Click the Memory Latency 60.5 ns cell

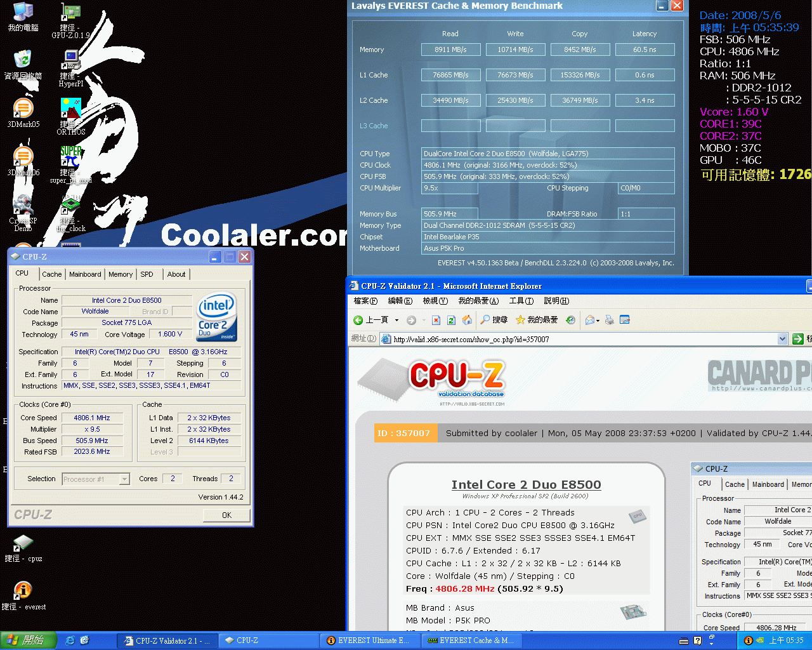pos(645,50)
